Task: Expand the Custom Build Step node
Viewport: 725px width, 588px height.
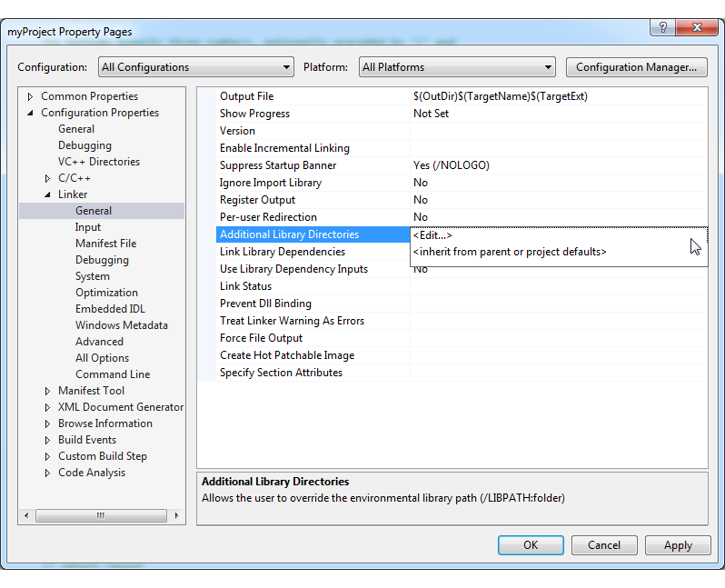Action: (x=47, y=456)
